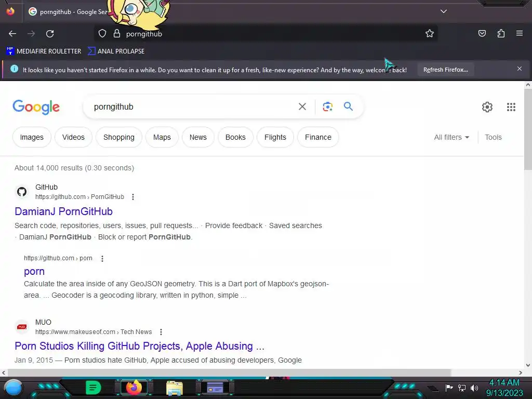Click the scroll down arrow of the page
This screenshot has width=532, height=399.
coord(528,365)
